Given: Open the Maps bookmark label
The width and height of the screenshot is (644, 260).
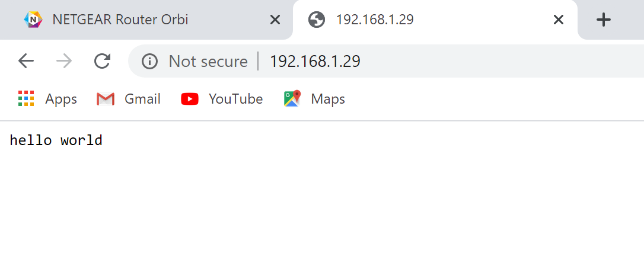Looking at the screenshot, I should 328,99.
